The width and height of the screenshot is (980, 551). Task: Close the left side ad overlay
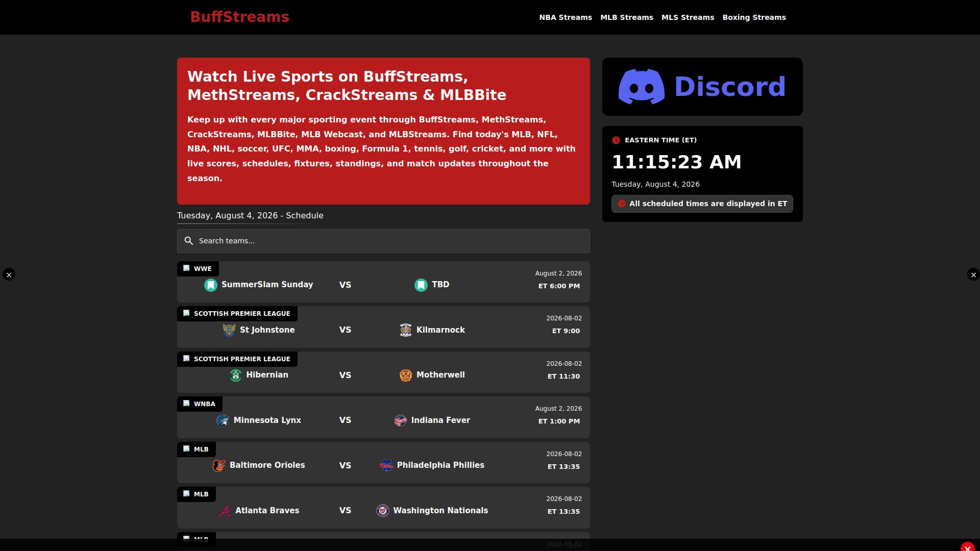tap(9, 274)
